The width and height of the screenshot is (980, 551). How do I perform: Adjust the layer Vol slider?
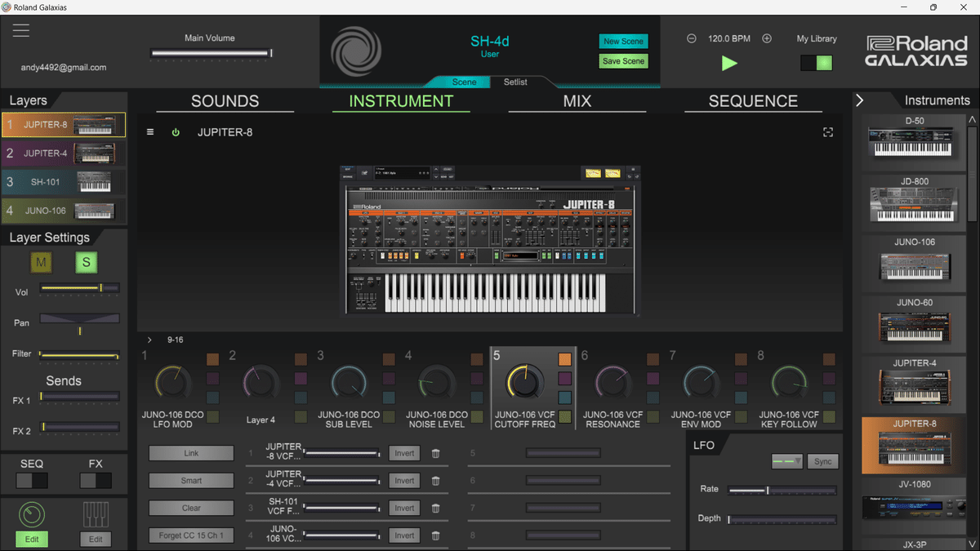point(79,288)
